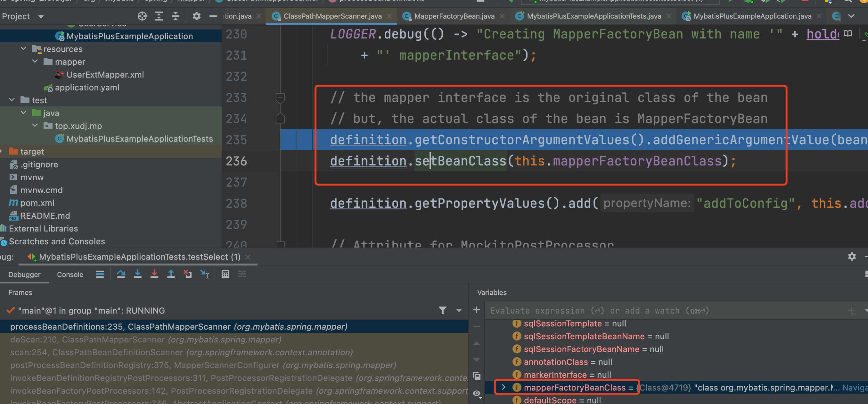The image size is (868, 404).
Task: Close the MapperFactoryBean.java tab
Action: pyautogui.click(x=502, y=16)
